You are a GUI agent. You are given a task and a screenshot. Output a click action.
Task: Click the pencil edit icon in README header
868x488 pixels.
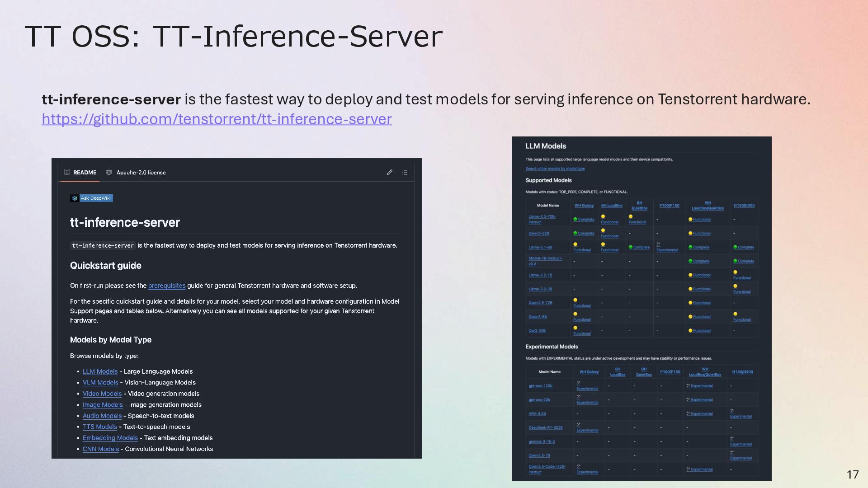click(x=389, y=172)
